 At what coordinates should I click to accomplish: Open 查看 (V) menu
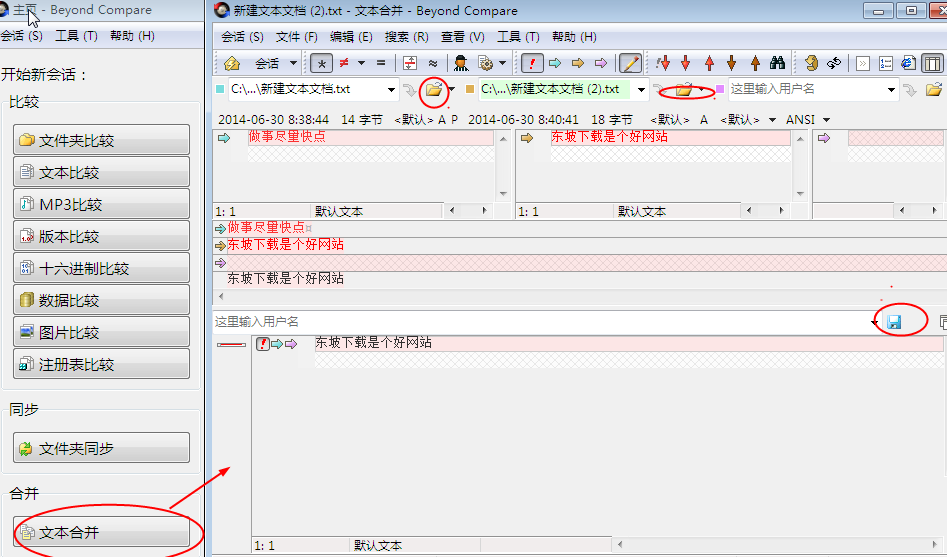[462, 37]
